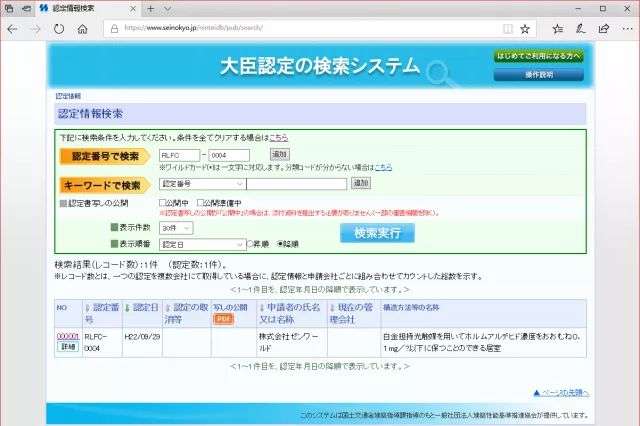
Task: Sort by 申請者の氏名又は名称 column arrow
Action: pos(262,308)
